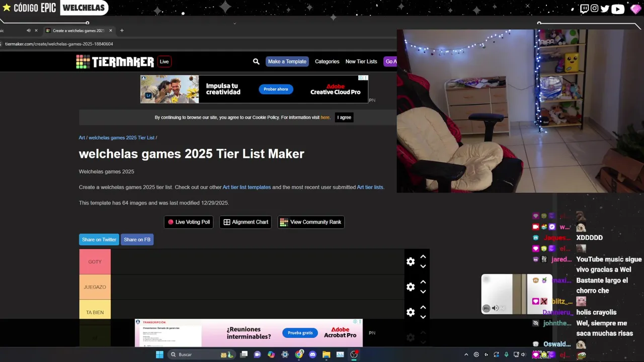Click the Live badge next to logo

coord(164,61)
